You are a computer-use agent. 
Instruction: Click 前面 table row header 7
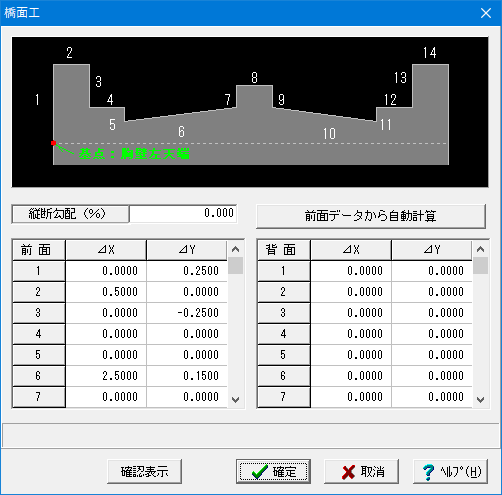[x=39, y=397]
